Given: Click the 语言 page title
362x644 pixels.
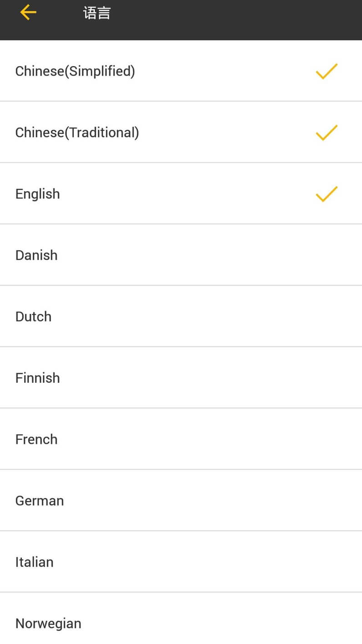Looking at the screenshot, I should [97, 13].
